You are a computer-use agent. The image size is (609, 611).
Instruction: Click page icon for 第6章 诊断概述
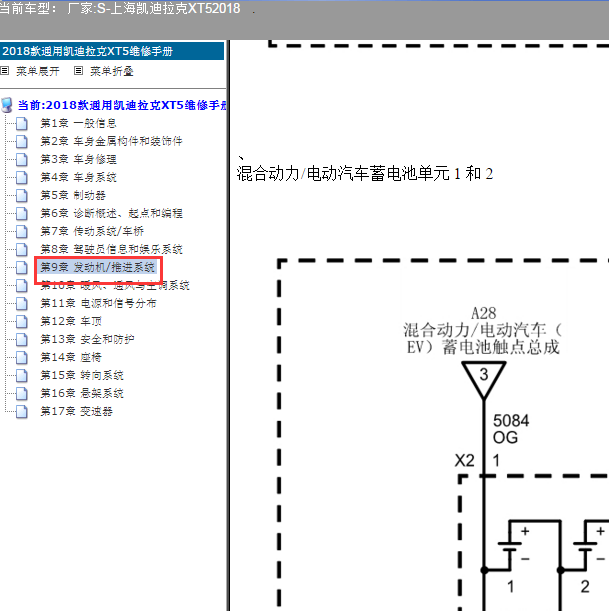click(22, 213)
